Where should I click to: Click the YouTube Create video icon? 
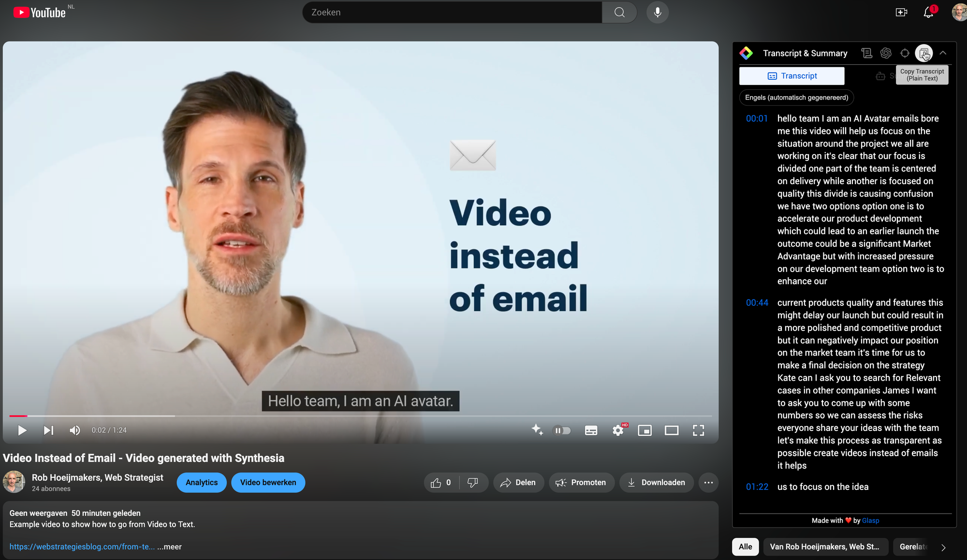[901, 13]
